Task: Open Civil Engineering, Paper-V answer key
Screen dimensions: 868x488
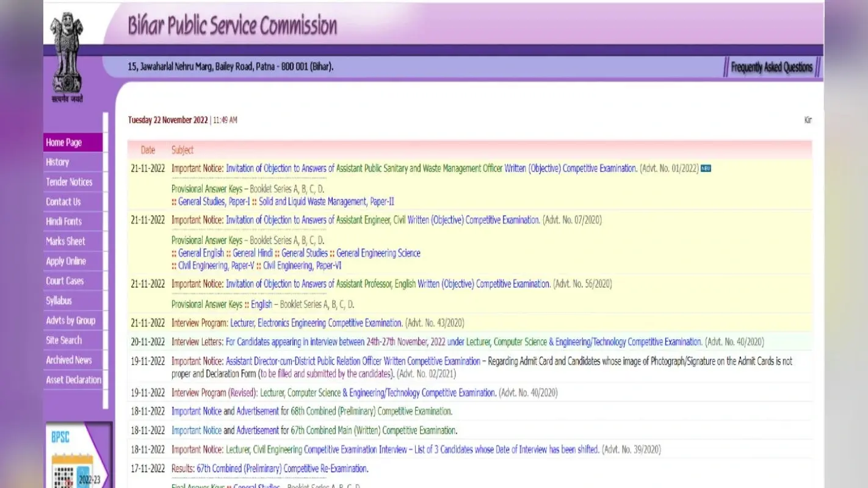Action: click(216, 266)
